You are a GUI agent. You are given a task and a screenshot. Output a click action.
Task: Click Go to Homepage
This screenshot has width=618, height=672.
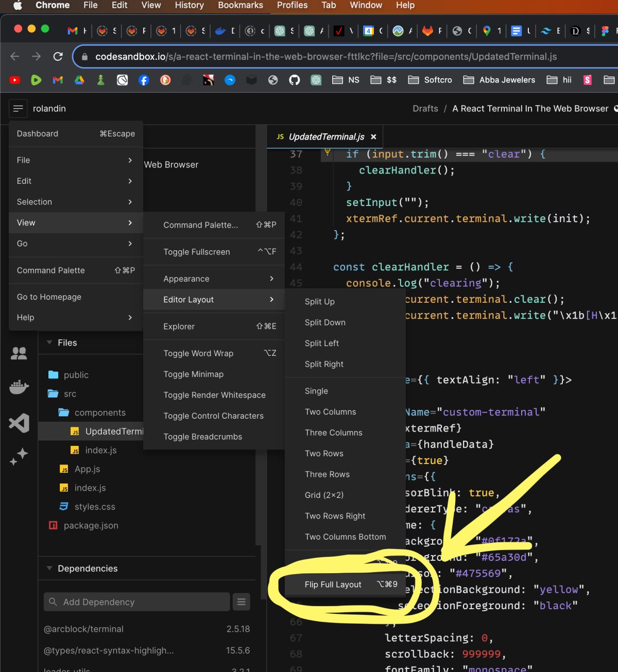point(76,297)
